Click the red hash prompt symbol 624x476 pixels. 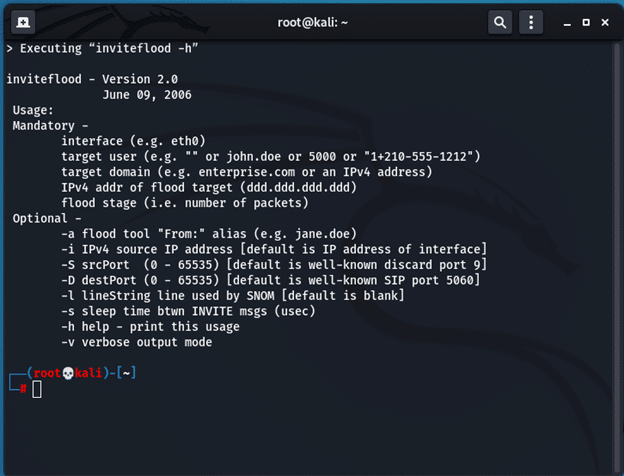[x=22, y=389]
